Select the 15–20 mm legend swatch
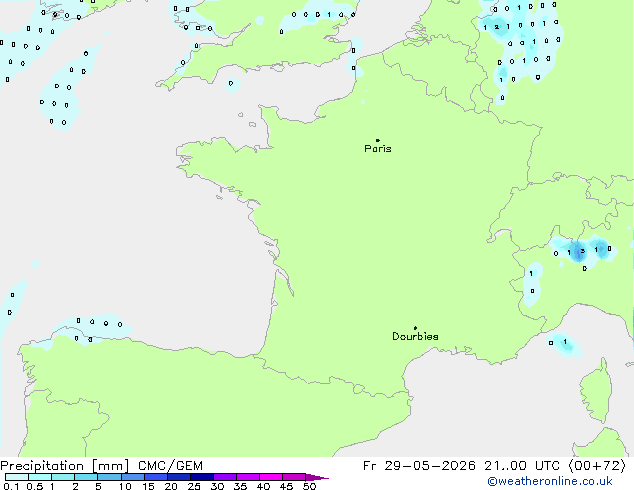The width and height of the screenshot is (634, 490). [156, 477]
